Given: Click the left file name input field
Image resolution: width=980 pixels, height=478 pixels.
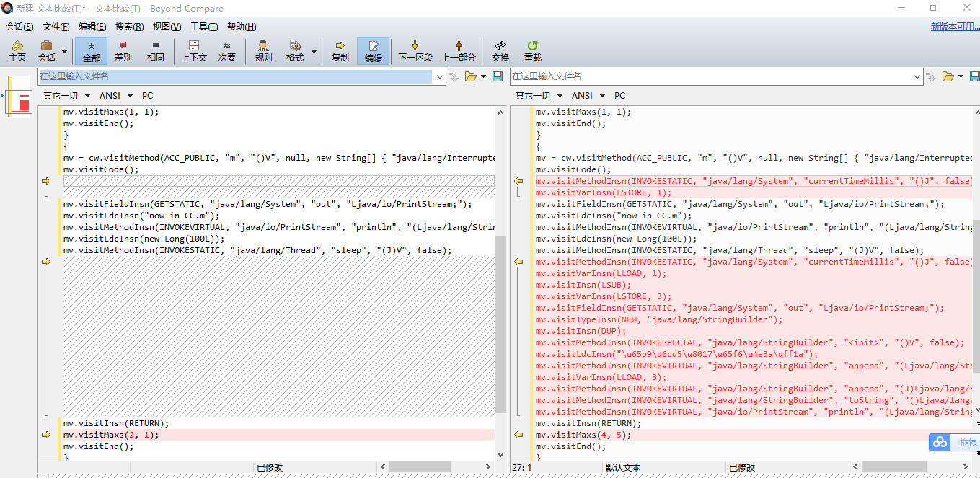Looking at the screenshot, I should coord(236,76).
